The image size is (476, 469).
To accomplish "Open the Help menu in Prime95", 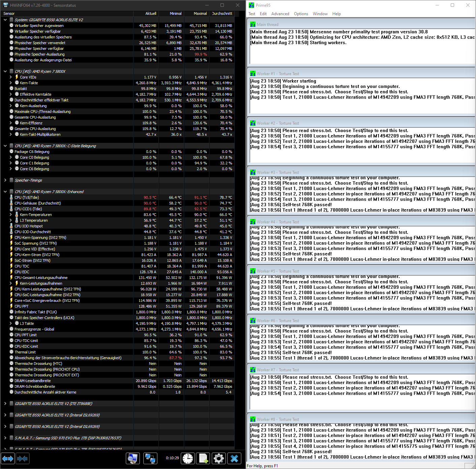I will [x=336, y=14].
